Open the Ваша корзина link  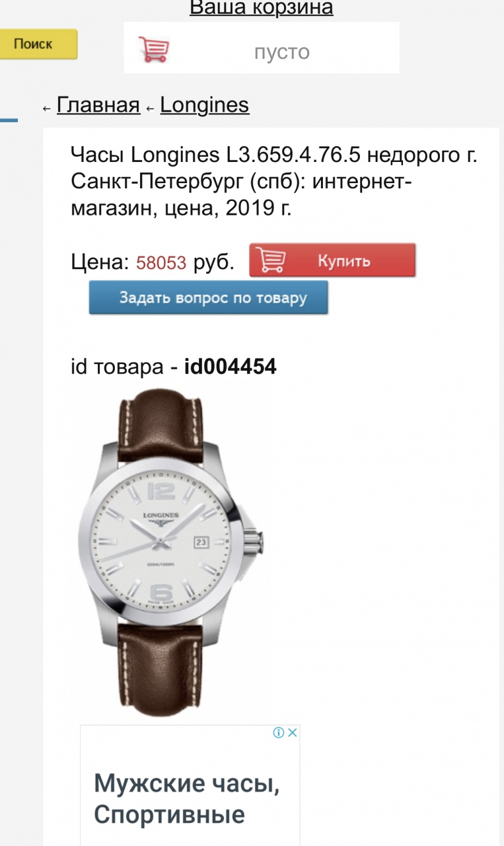tap(262, 8)
